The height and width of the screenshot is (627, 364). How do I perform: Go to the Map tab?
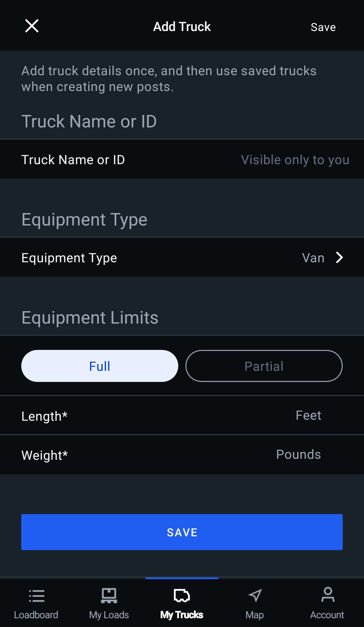click(x=255, y=603)
